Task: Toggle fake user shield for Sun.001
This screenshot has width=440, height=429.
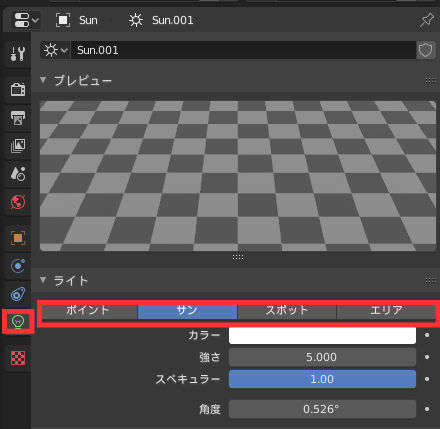Action: (426, 50)
